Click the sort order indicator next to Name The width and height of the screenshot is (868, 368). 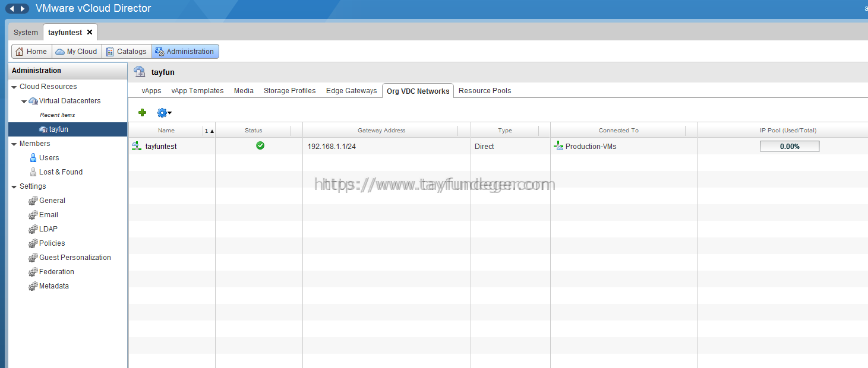(209, 131)
